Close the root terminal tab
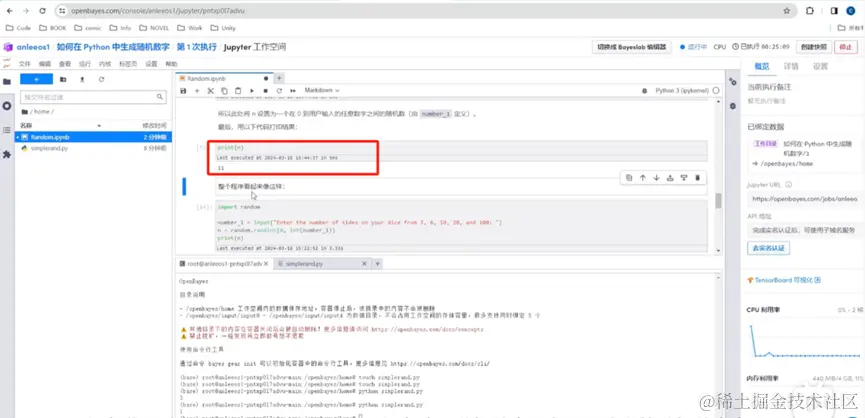This screenshot has width=865, height=418. pyautogui.click(x=266, y=264)
